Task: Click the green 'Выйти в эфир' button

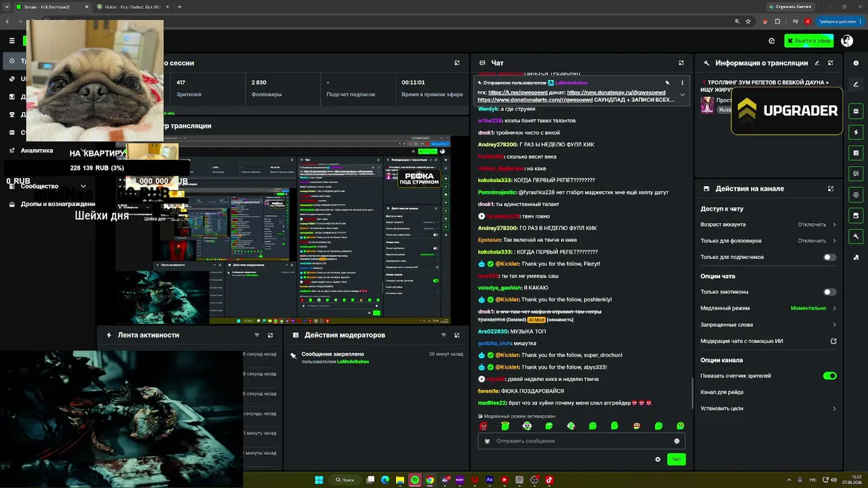Action: point(809,41)
